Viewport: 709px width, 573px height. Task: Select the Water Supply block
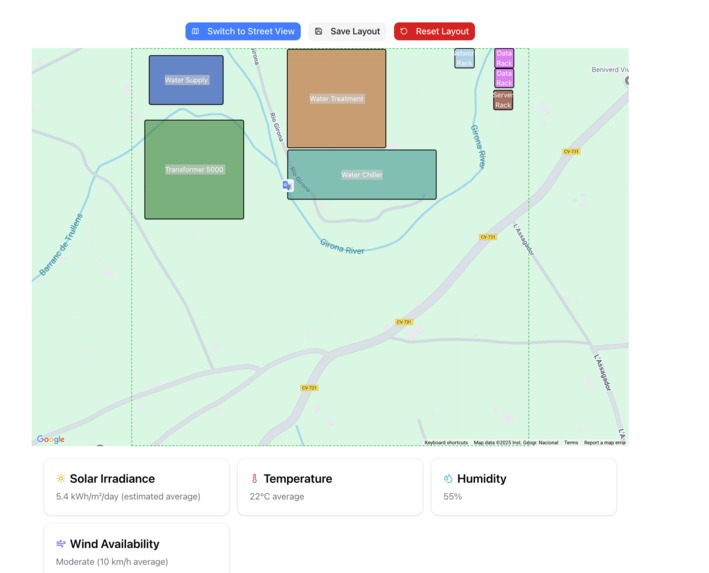186,80
